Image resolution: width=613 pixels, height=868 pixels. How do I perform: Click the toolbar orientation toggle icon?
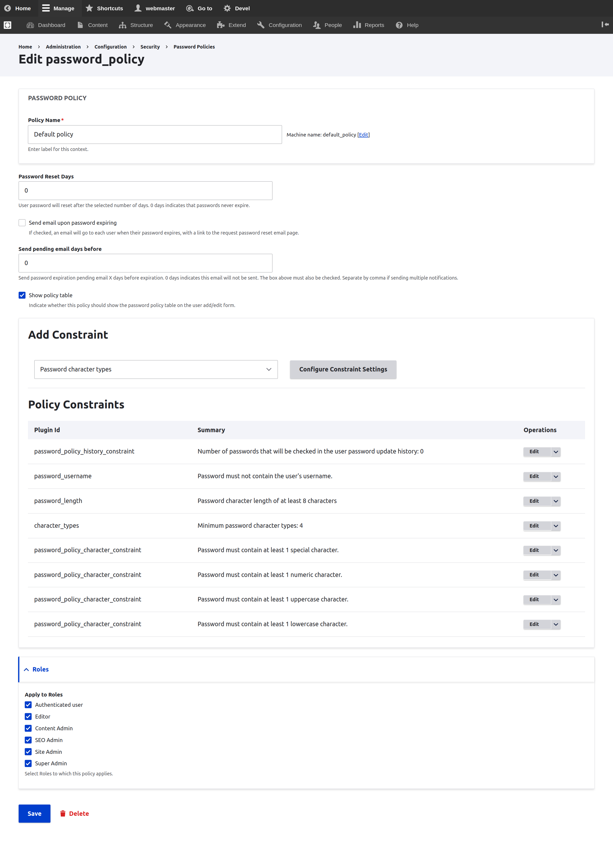point(605,25)
